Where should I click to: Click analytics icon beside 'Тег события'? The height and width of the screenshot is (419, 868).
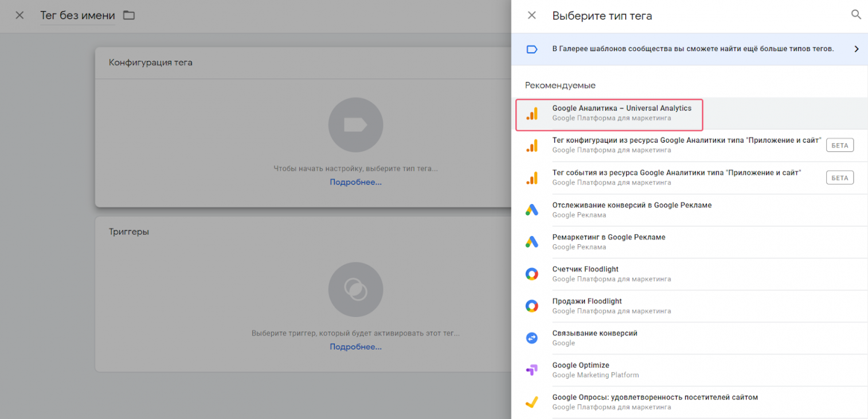532,178
